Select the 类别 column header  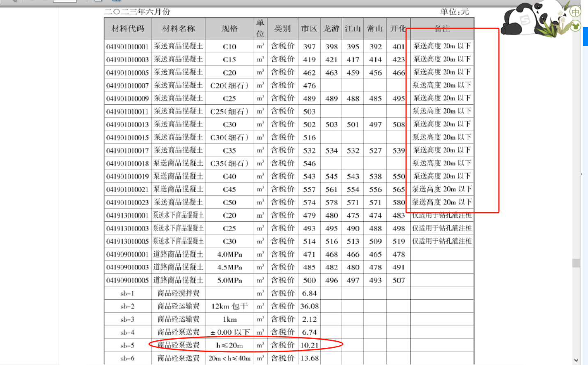point(283,28)
